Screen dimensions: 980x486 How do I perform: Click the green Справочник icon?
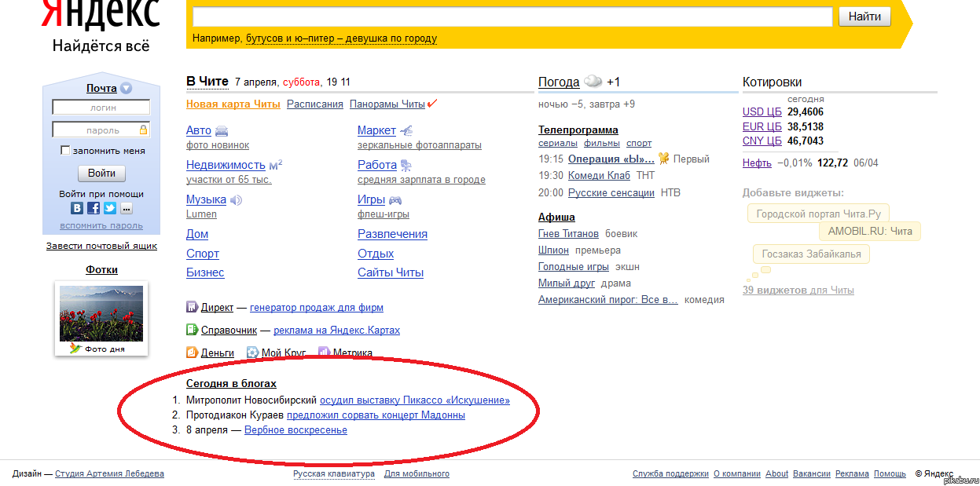(192, 330)
